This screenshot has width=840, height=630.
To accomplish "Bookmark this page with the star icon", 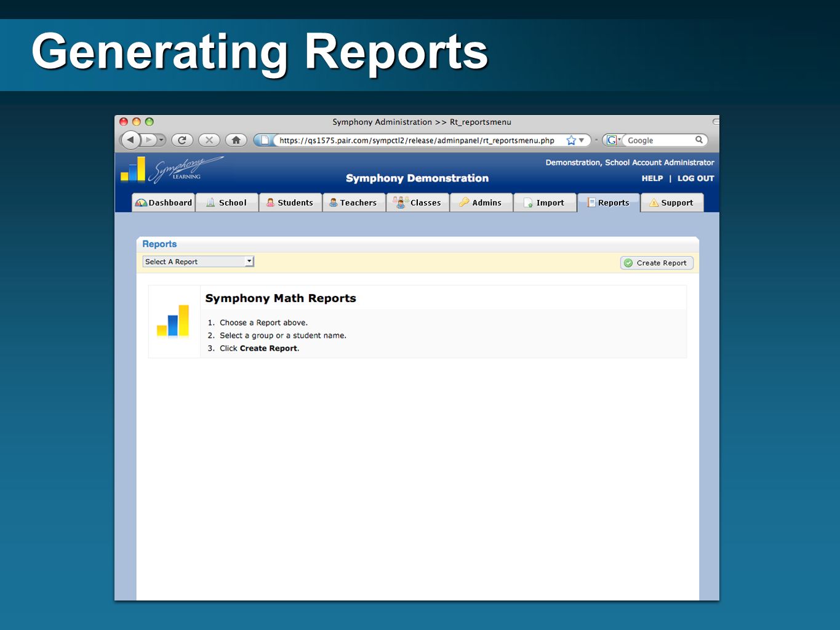I will [571, 140].
